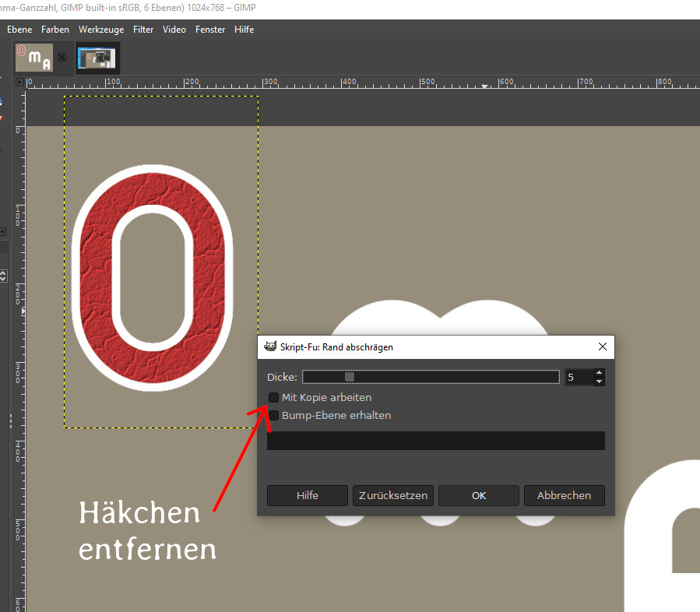
Task: Open the Farben menu
Action: click(x=55, y=30)
